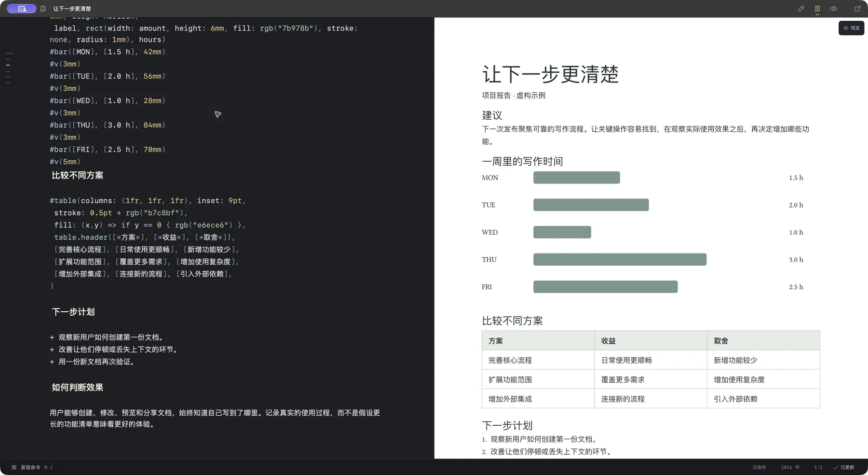Click the document title 让下一步更清楚 in the top bar
Viewport: 868px width, 475px height.
[x=72, y=9]
